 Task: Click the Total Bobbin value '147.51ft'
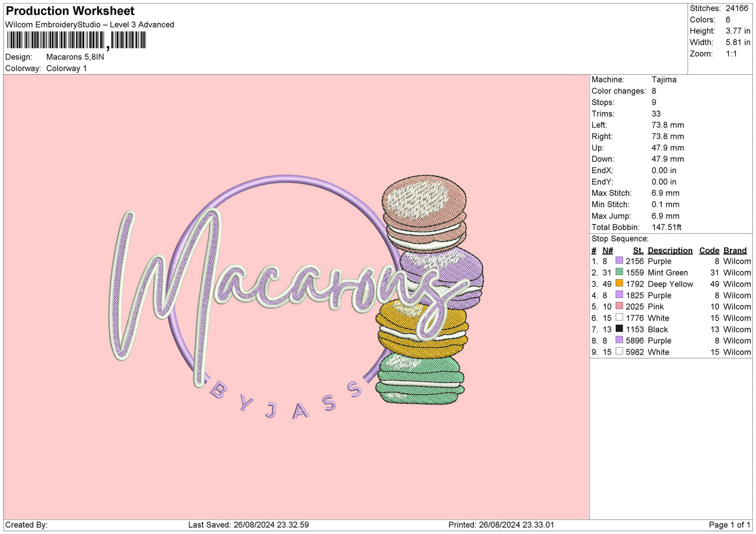coord(667,227)
